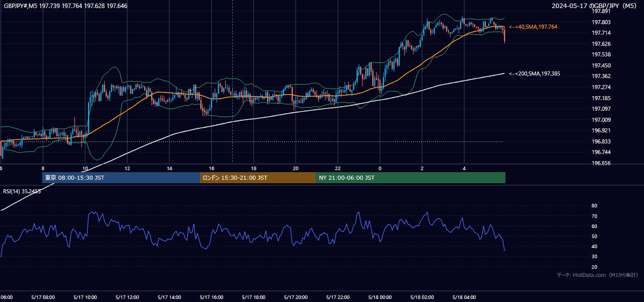Image resolution: width=644 pixels, height=302 pixels.
Task: Click the hour 22 tick under price chart
Action: point(338,169)
